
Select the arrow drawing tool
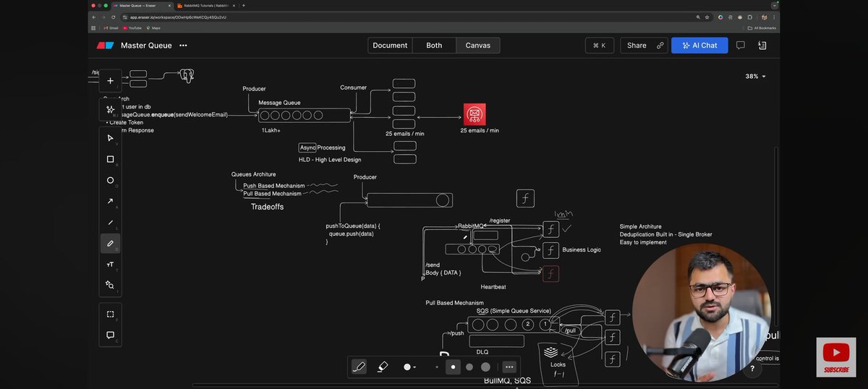tap(110, 201)
